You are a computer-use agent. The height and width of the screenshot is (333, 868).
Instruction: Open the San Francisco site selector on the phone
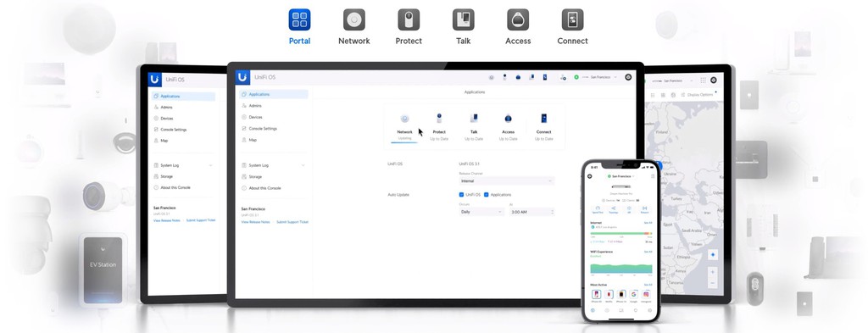(620, 176)
